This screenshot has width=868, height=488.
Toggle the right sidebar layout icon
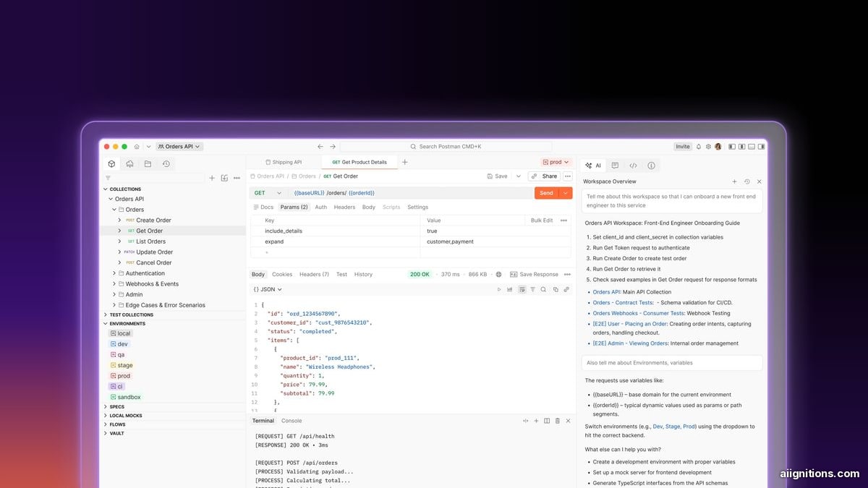click(760, 146)
